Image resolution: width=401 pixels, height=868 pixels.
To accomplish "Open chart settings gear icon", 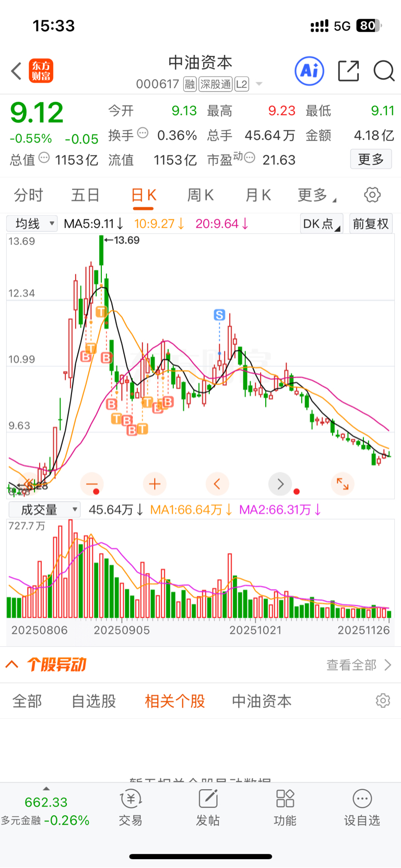I will [x=372, y=195].
